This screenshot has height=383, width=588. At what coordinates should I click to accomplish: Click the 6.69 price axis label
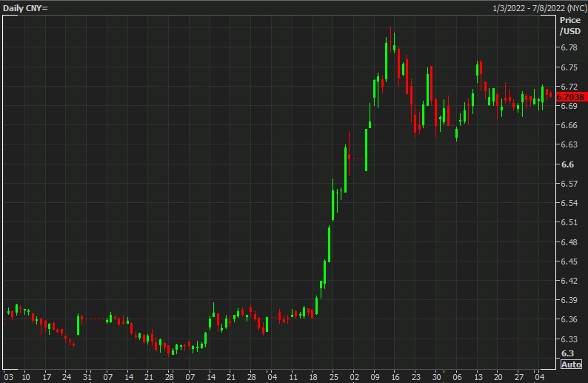[569, 106]
